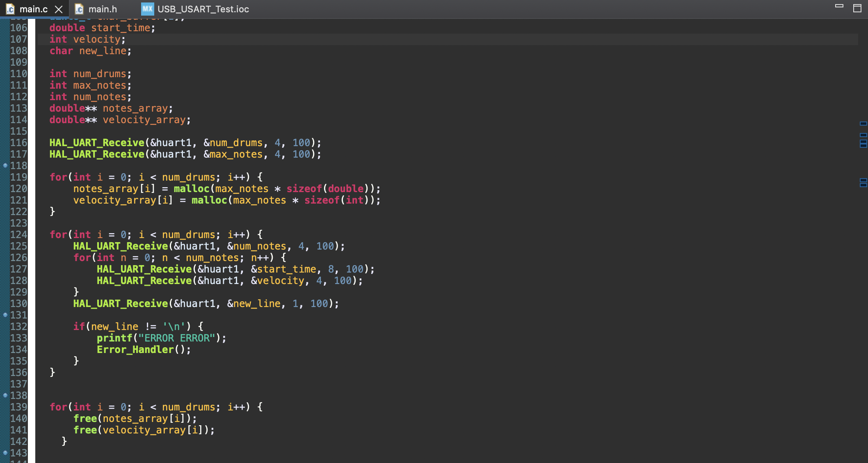
Task: Open the USB_USART_Test.ioc tab
Action: [203, 9]
